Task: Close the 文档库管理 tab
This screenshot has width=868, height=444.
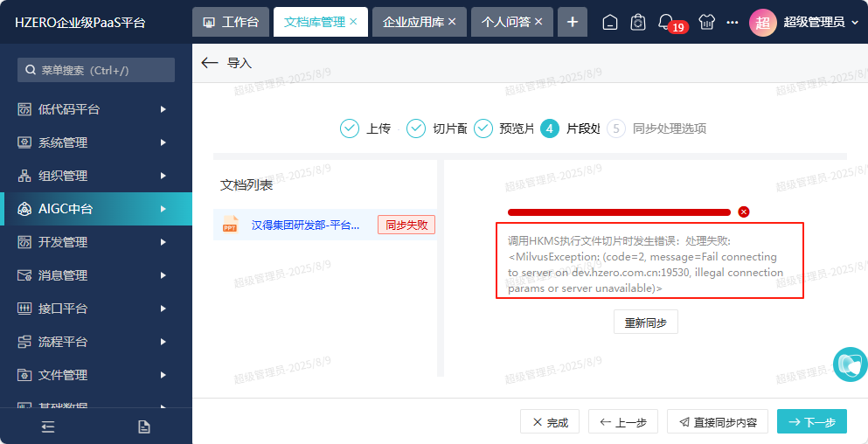Action: point(353,22)
